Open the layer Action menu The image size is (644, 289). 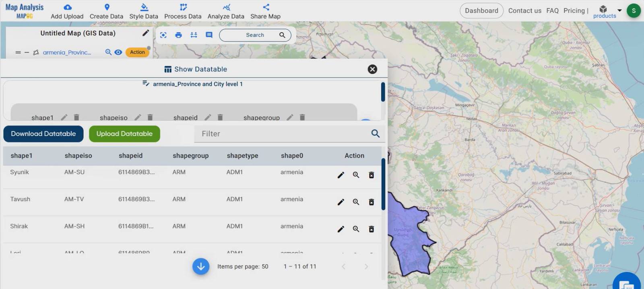[x=137, y=52]
